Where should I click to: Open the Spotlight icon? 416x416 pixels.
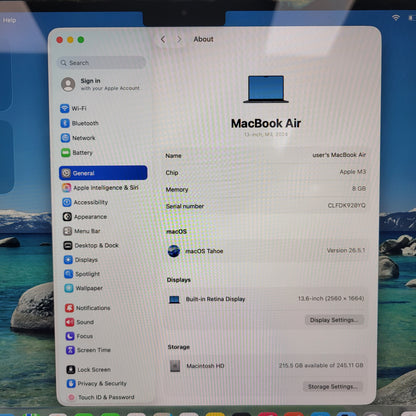pyautogui.click(x=69, y=274)
